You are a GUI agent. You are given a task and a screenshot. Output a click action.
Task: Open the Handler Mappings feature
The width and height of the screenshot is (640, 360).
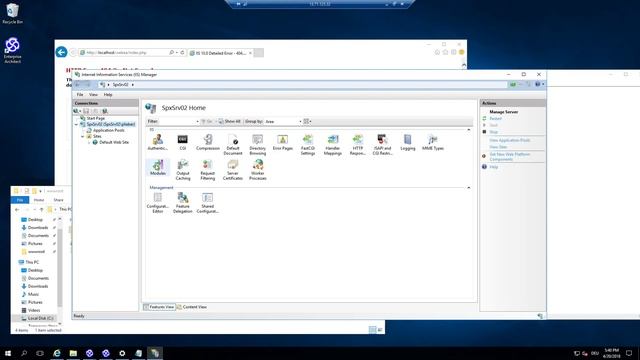(333, 145)
